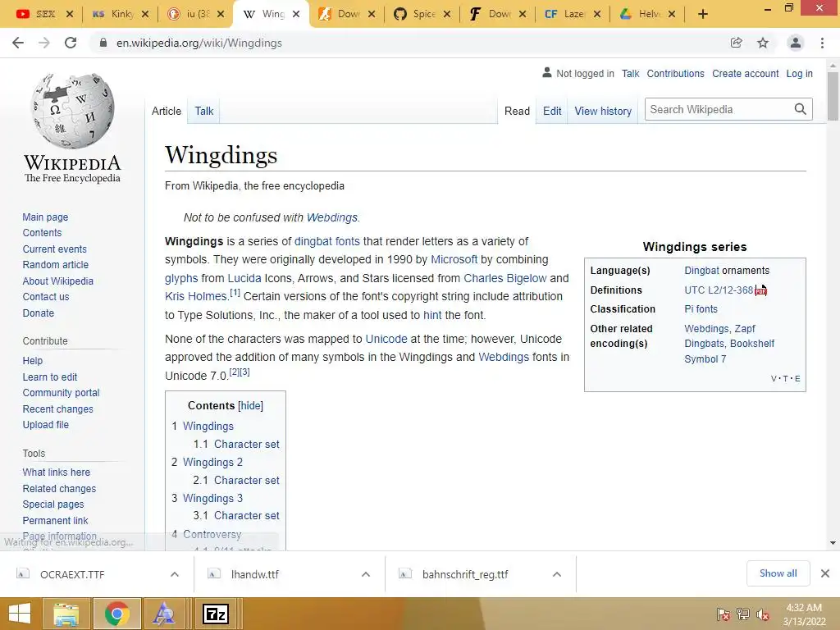Expand options for OCRAEXT.TTF download
Image resolution: width=840 pixels, height=630 pixels.
tap(175, 574)
